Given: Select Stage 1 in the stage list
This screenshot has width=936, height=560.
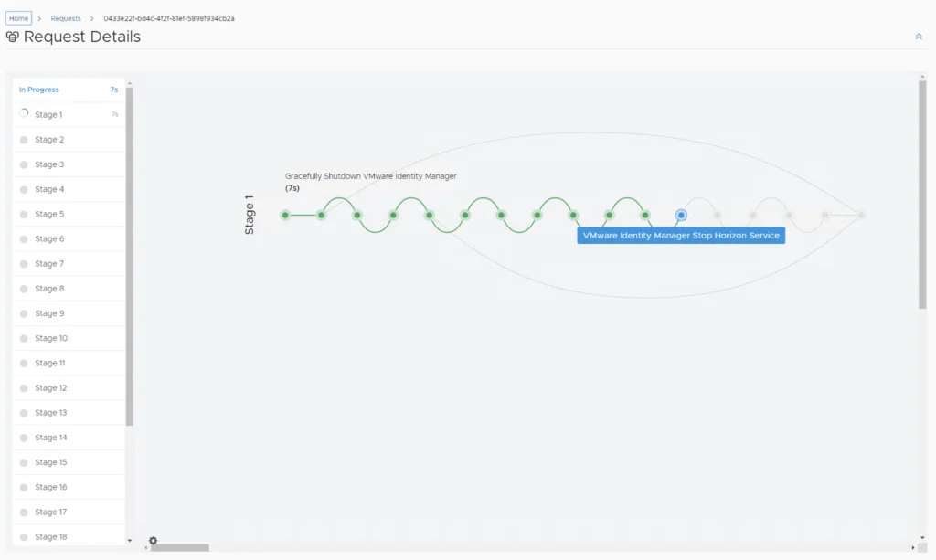Looking at the screenshot, I should pos(69,114).
